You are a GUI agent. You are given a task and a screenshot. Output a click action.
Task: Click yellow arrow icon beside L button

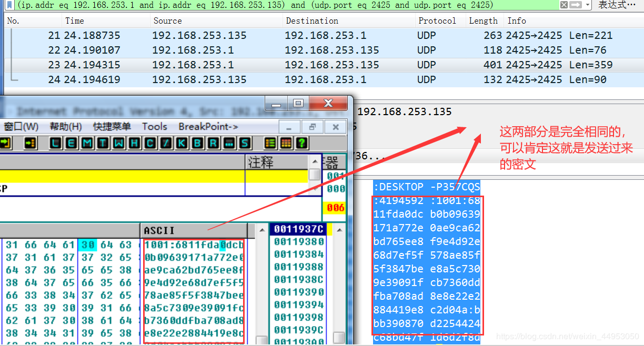(31, 143)
